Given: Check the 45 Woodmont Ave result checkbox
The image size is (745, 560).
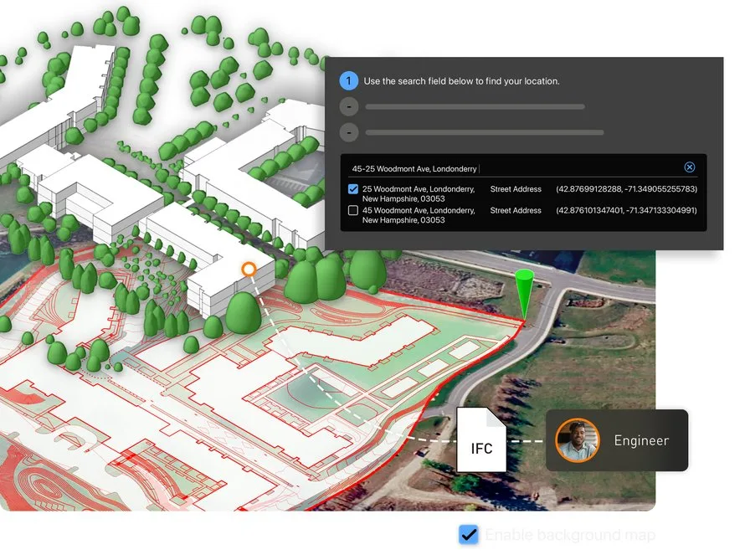Looking at the screenshot, I should pos(353,210).
